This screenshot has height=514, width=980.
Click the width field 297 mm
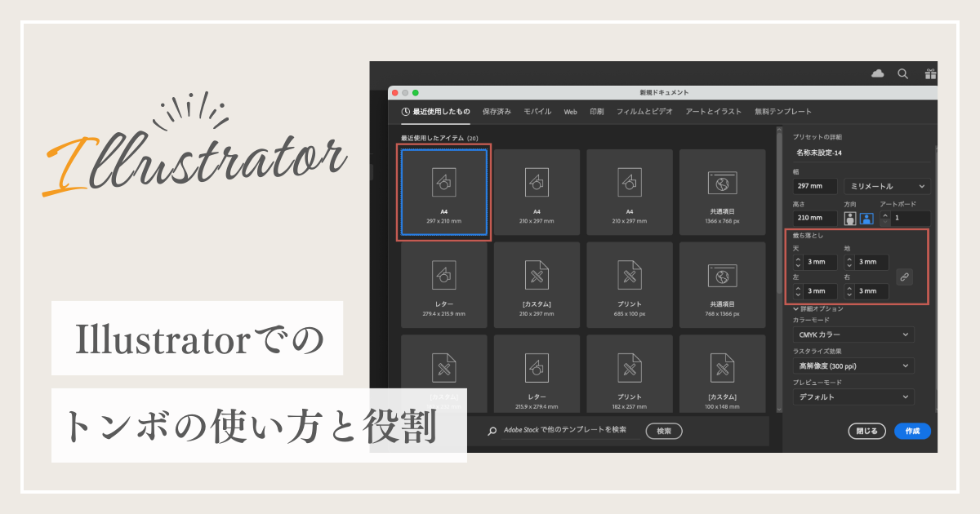815,186
